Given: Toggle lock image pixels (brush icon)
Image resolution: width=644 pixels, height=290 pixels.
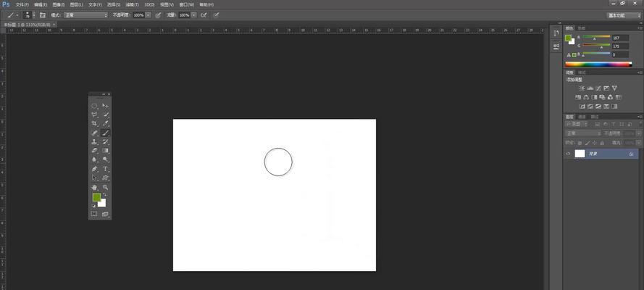Looking at the screenshot, I should coord(587,143).
